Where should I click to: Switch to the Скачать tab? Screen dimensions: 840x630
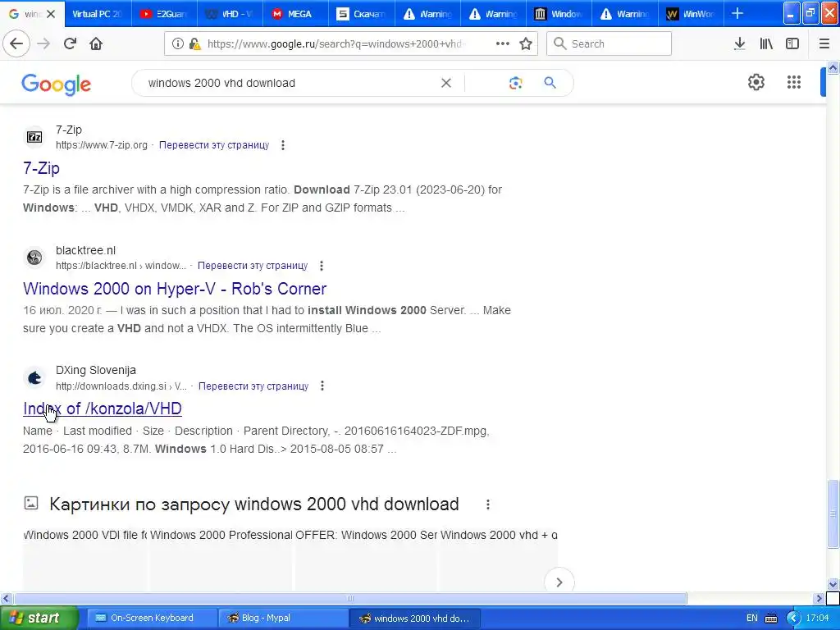tap(361, 14)
